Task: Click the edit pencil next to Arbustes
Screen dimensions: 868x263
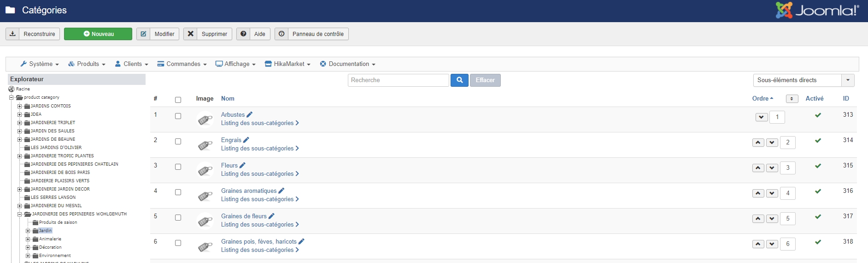Action: (x=250, y=114)
